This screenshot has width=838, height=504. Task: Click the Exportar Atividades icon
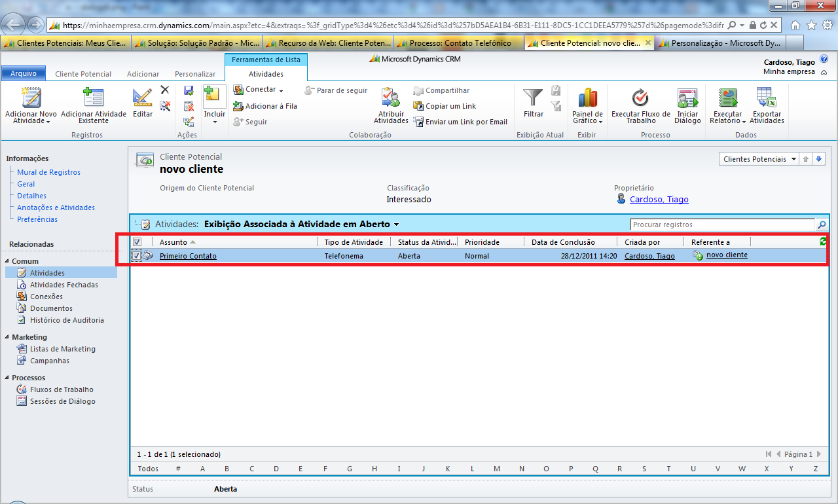[x=767, y=98]
